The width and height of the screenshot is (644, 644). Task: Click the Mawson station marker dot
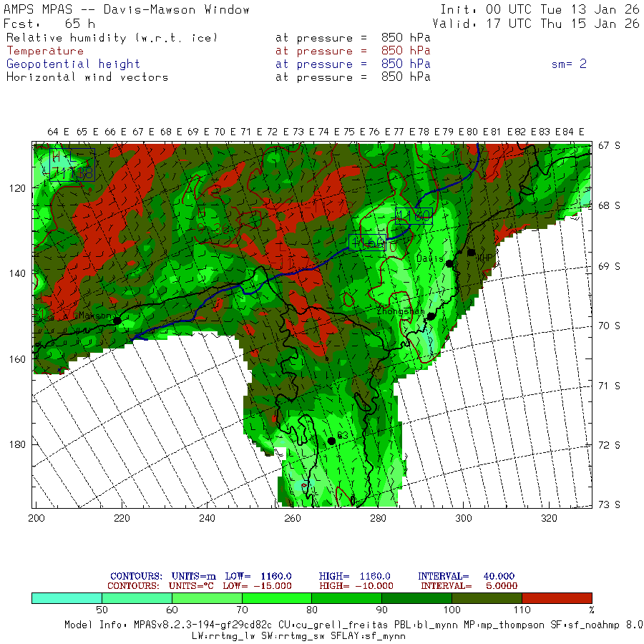117,321
